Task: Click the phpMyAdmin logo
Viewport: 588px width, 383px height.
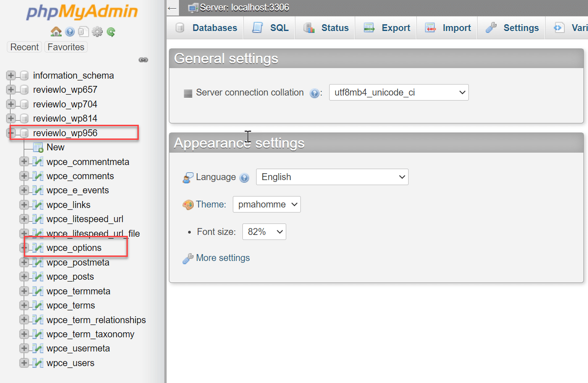Action: pyautogui.click(x=82, y=12)
